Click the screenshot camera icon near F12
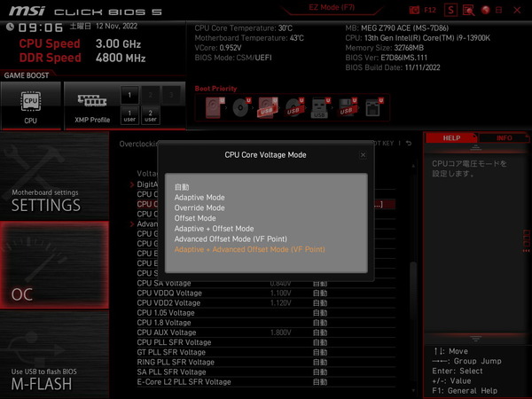Viewport: 532px width, 399px height. tap(414, 10)
